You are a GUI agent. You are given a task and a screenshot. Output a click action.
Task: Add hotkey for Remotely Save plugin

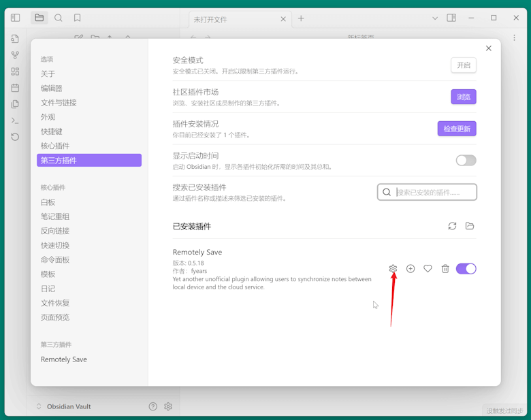[411, 269]
